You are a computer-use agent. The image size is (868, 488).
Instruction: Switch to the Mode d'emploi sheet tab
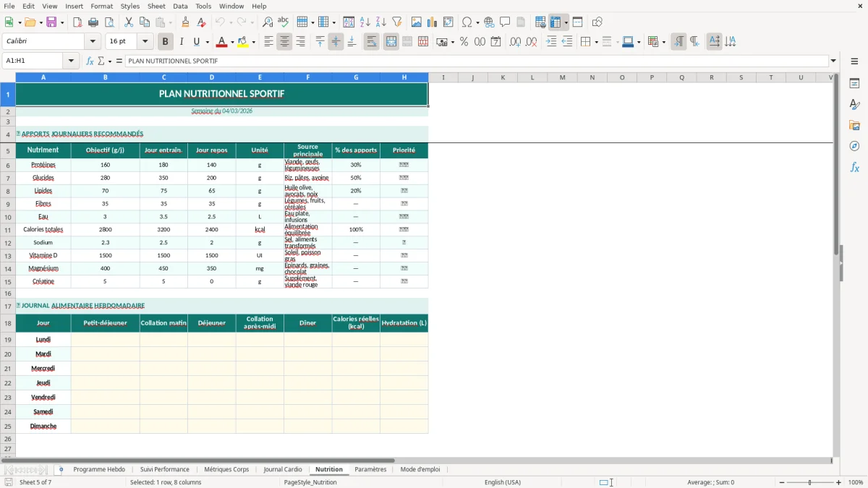coord(420,469)
